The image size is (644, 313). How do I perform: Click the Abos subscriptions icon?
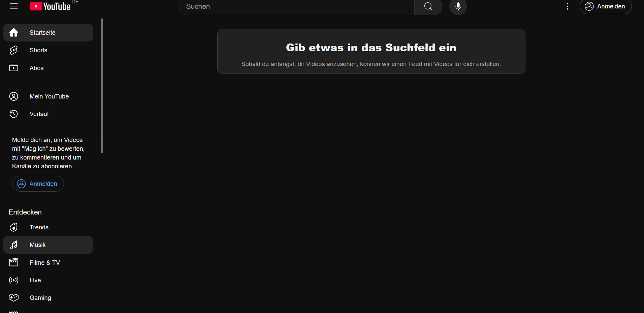pyautogui.click(x=13, y=67)
